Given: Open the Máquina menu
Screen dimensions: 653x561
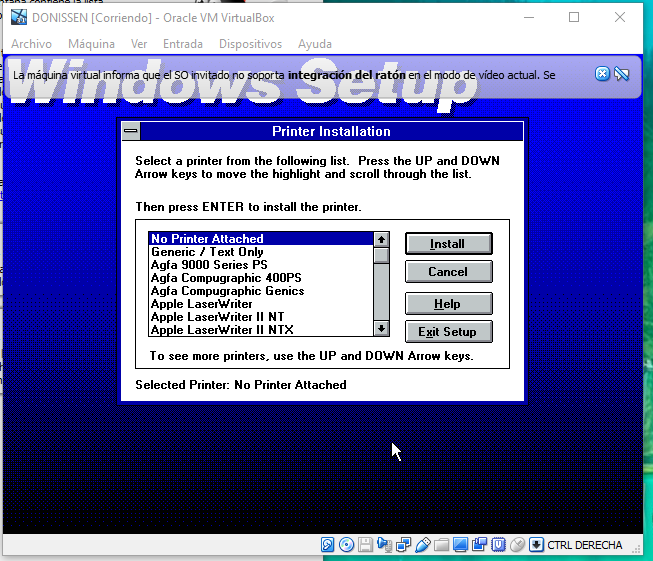Looking at the screenshot, I should click(x=91, y=44).
